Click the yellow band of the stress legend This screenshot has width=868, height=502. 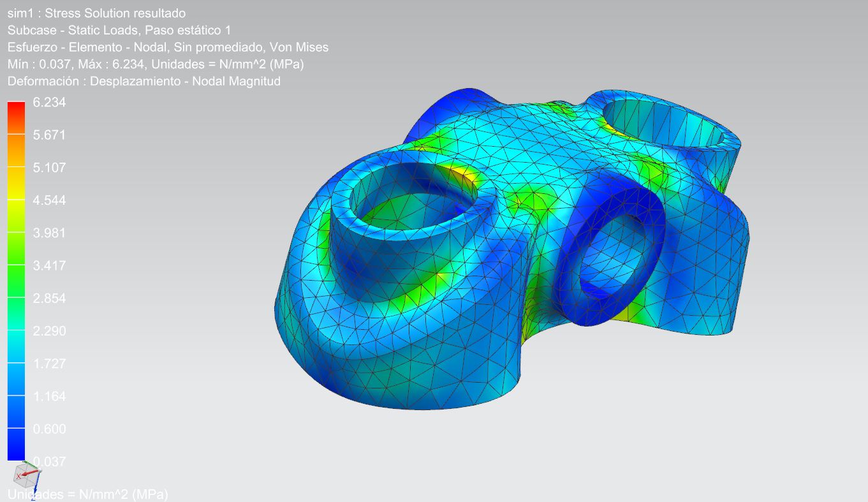16,183
